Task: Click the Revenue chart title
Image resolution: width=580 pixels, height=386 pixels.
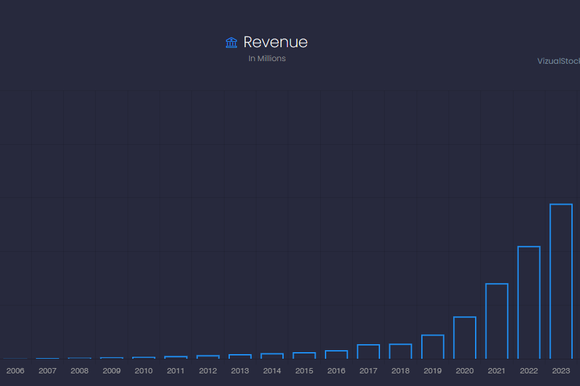Action: click(275, 42)
